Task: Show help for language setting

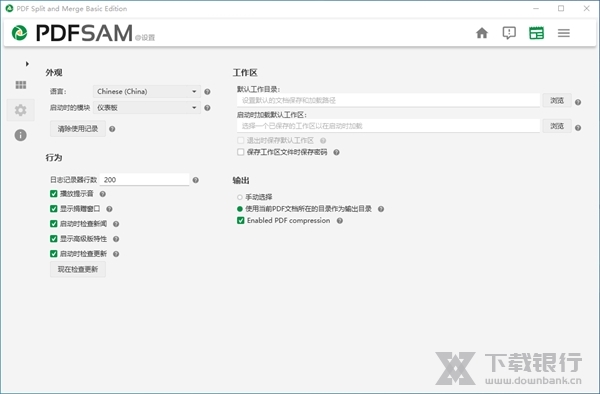Action: click(207, 92)
